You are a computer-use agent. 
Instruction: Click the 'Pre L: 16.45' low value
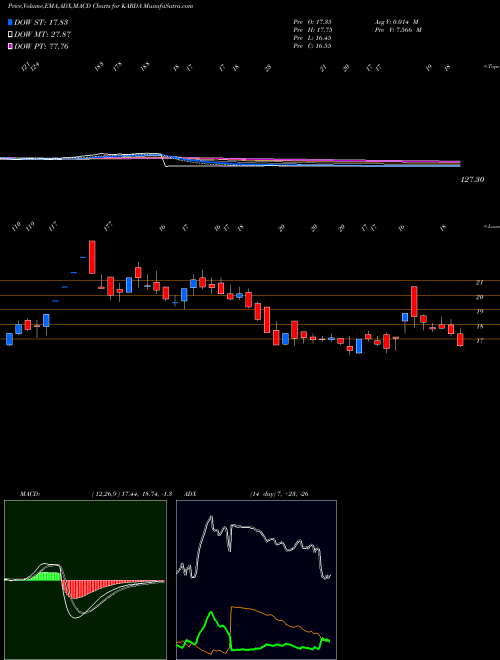pos(312,38)
